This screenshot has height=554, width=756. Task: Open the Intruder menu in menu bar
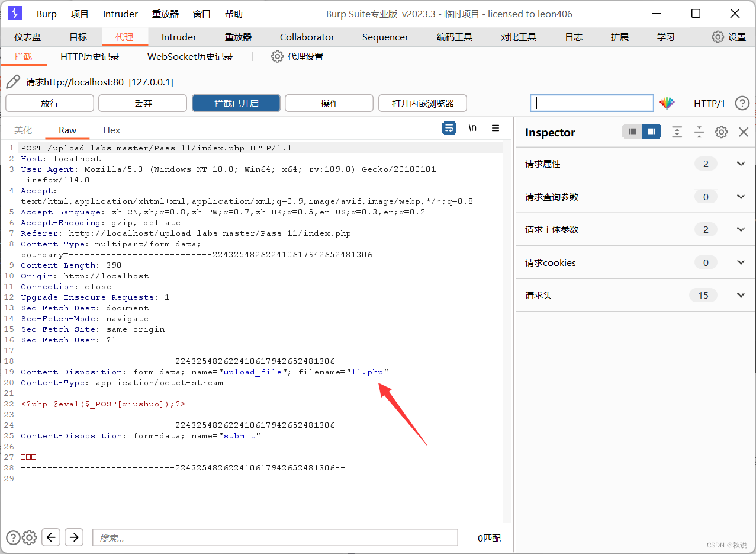(120, 14)
